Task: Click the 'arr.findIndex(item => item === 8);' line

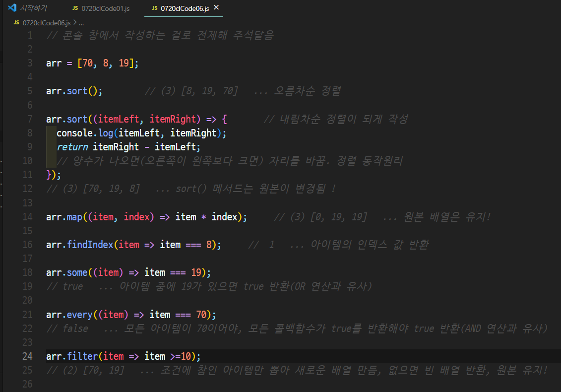Action: pos(133,245)
